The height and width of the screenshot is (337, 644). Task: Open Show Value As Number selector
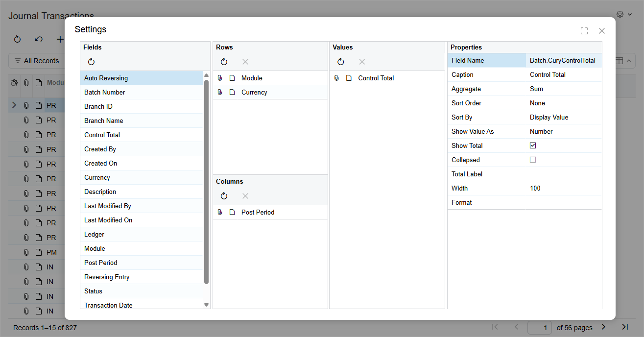click(x=563, y=132)
